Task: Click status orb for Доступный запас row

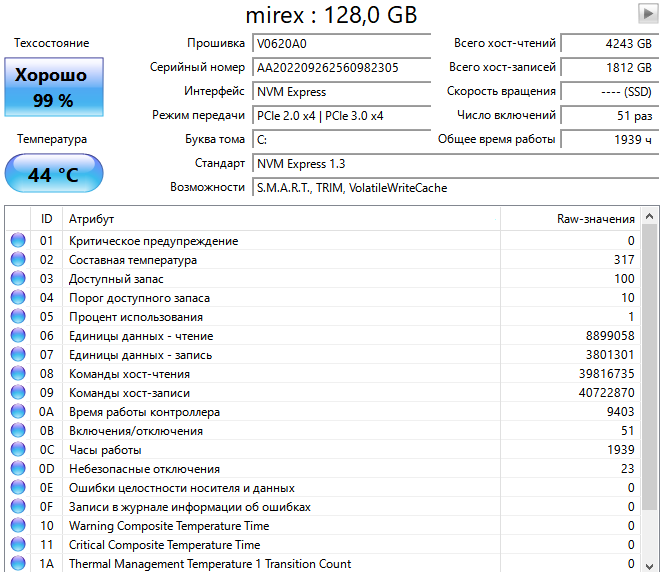Action: [18, 279]
